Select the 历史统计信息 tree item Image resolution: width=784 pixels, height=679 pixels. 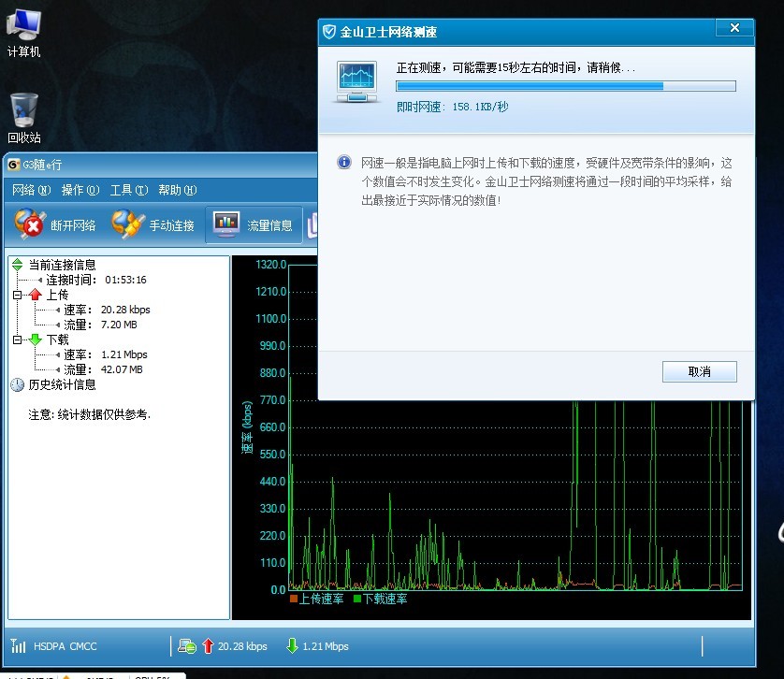pyautogui.click(x=62, y=384)
